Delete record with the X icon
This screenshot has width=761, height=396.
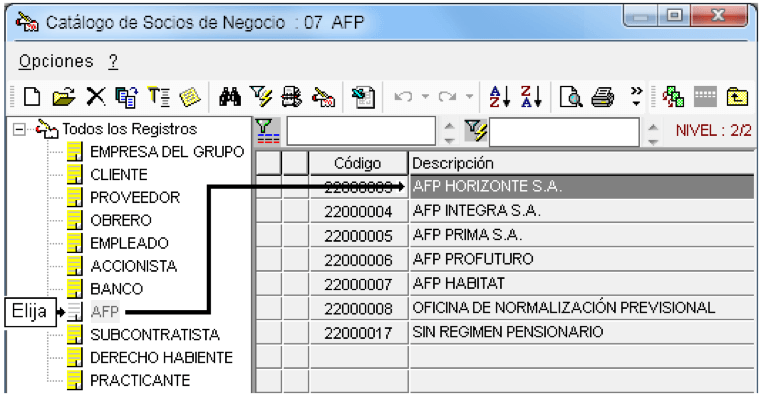click(x=96, y=97)
